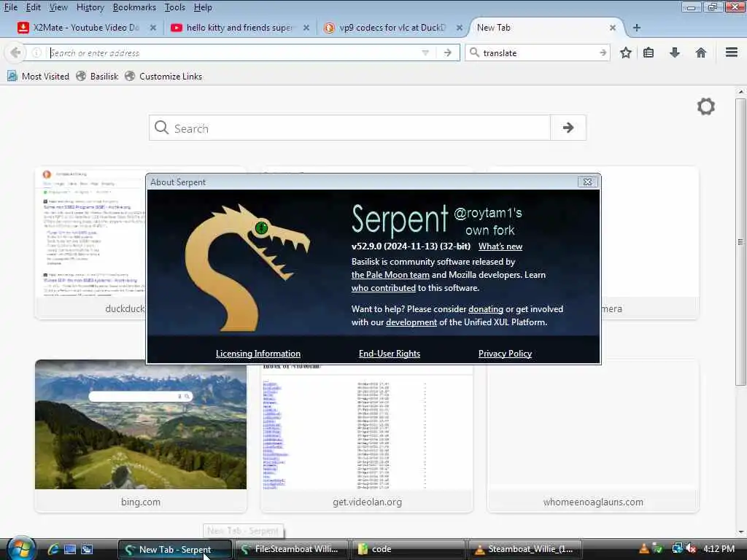Click Switch between windows quick launch icon
This screenshot has height=560, width=747.
click(87, 549)
